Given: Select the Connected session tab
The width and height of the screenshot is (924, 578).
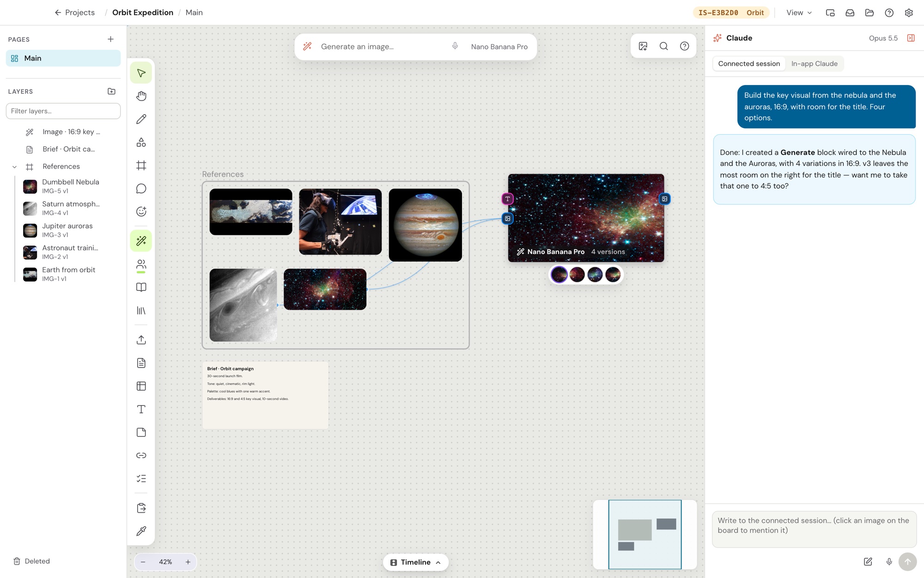Looking at the screenshot, I should click(749, 64).
